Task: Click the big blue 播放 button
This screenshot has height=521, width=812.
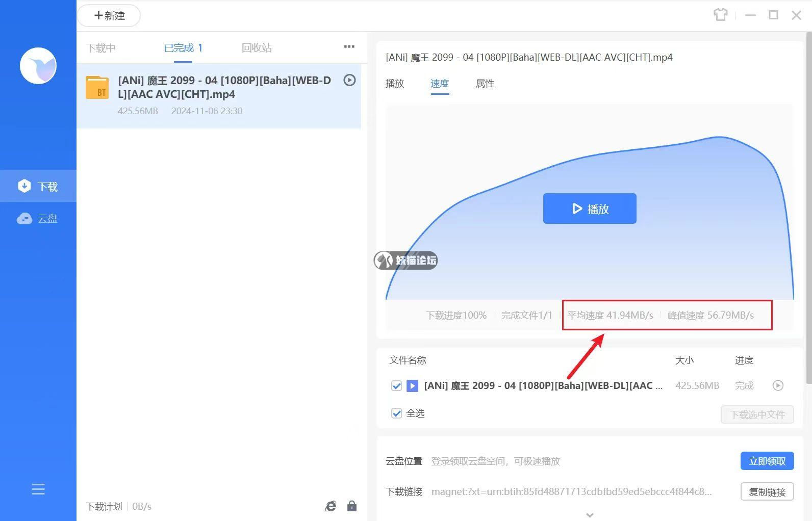Action: [590, 209]
